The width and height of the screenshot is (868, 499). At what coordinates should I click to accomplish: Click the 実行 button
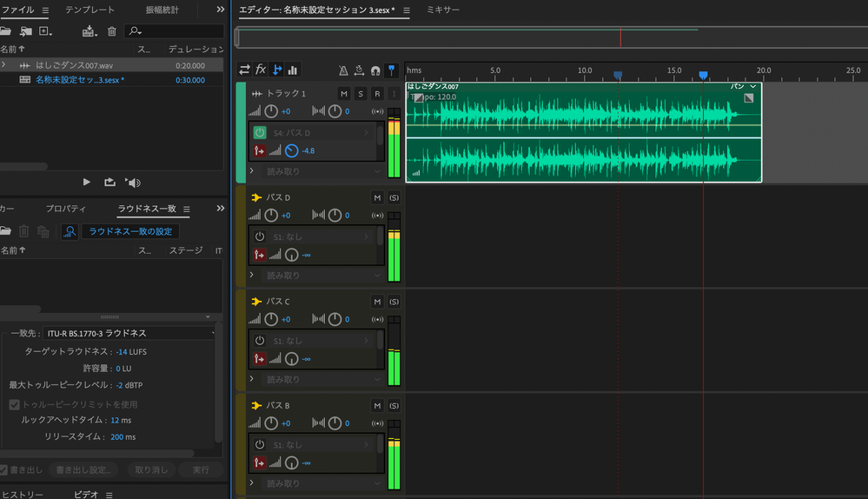tap(200, 469)
